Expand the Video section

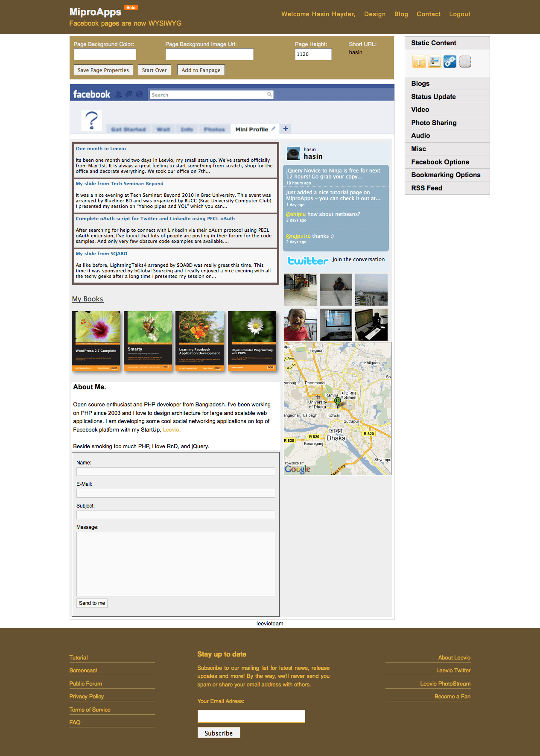[447, 110]
